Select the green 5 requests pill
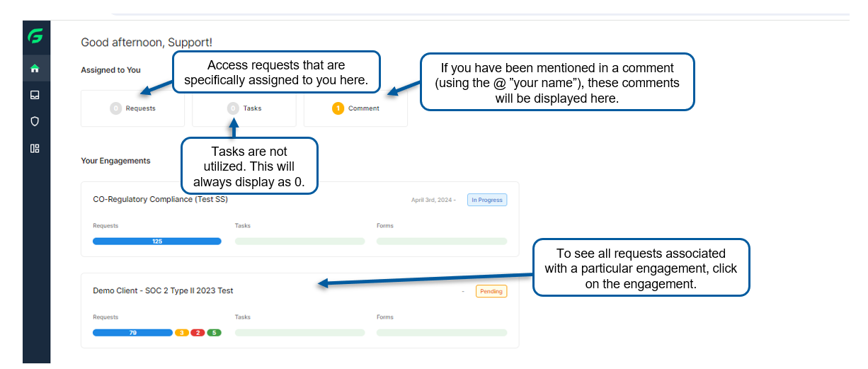The height and width of the screenshot is (369, 868). pyautogui.click(x=214, y=333)
